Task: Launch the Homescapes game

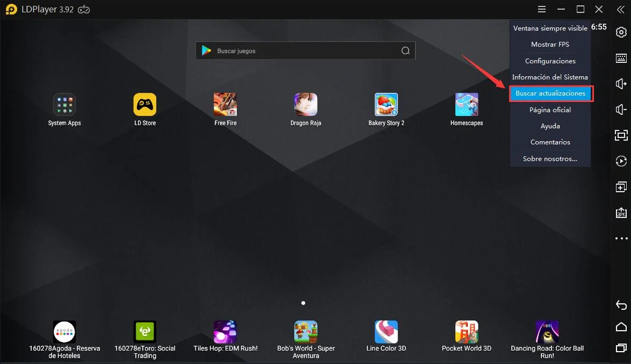Action: tap(467, 105)
